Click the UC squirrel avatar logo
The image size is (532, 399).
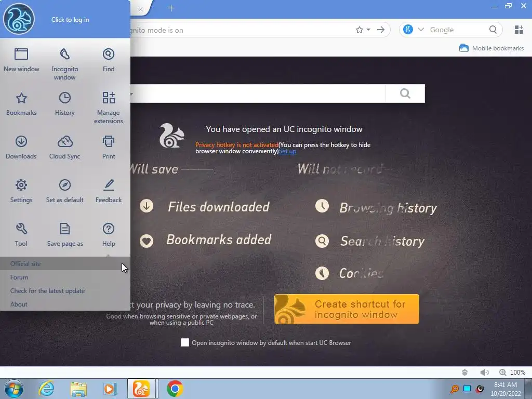19,19
